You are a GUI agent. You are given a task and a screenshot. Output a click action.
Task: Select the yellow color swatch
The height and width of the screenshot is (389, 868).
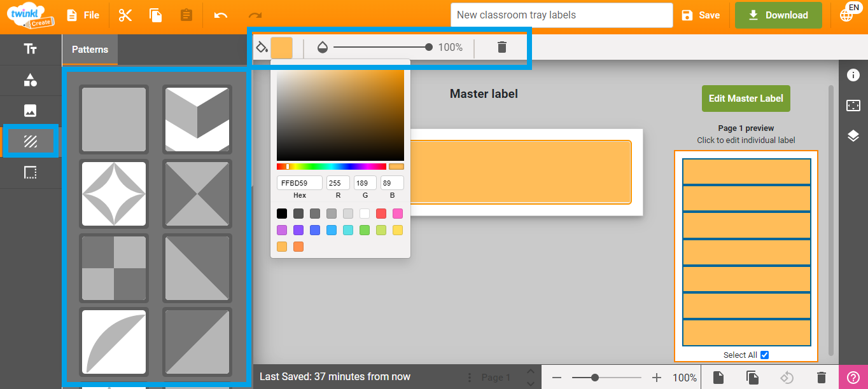click(x=398, y=230)
